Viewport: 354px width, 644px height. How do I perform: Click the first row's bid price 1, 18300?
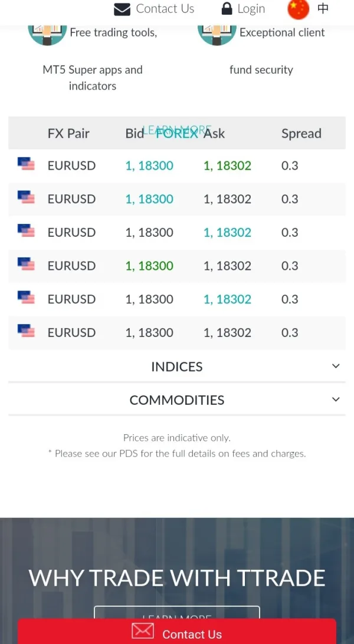[x=149, y=166]
